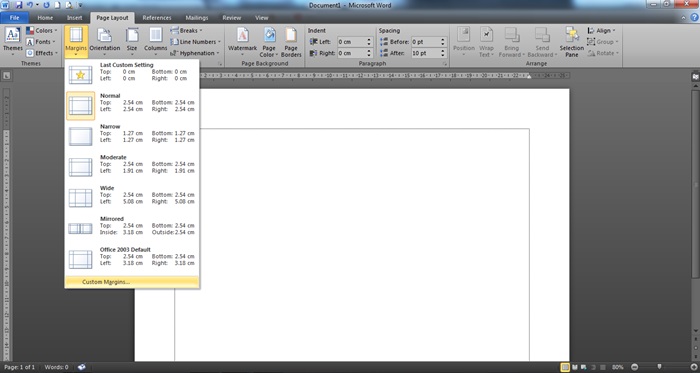Open the Themes gallery button
700x373 pixels.
12,41
